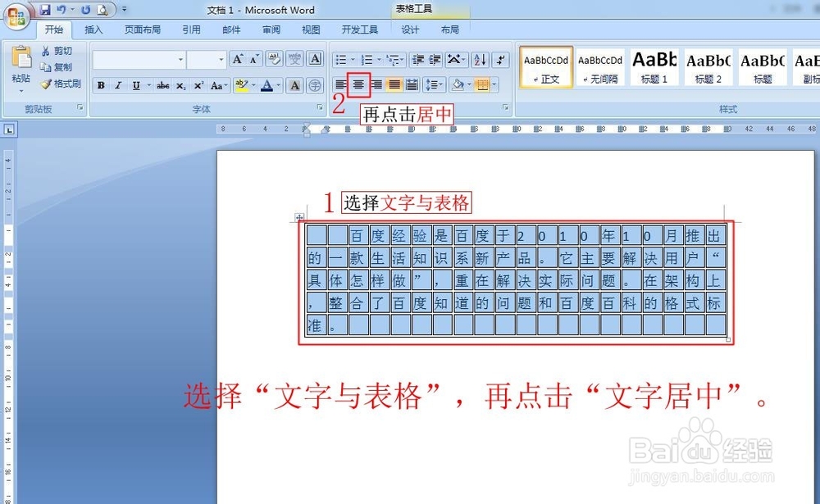This screenshot has height=504, width=820.
Task: Apply the 标题 2 style
Action: 708,67
